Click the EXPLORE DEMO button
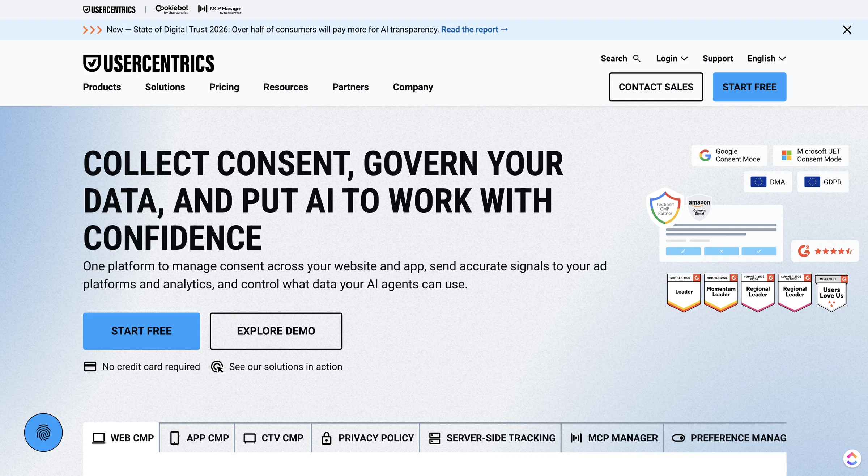The width and height of the screenshot is (868, 476). (276, 331)
